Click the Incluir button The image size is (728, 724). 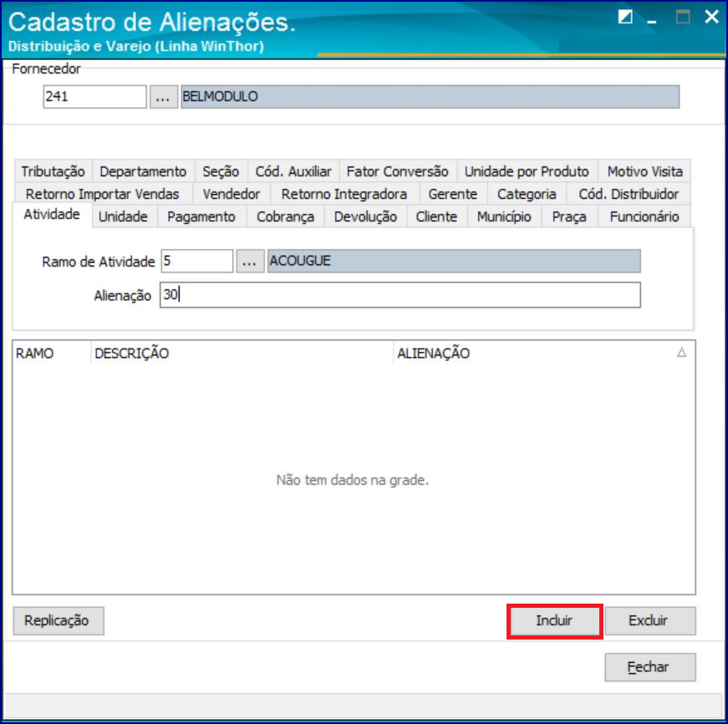554,620
